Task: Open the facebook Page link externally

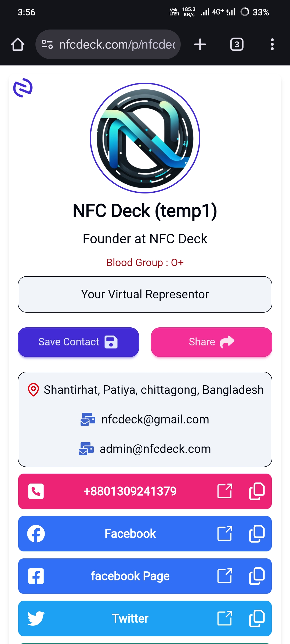Action: [x=225, y=576]
